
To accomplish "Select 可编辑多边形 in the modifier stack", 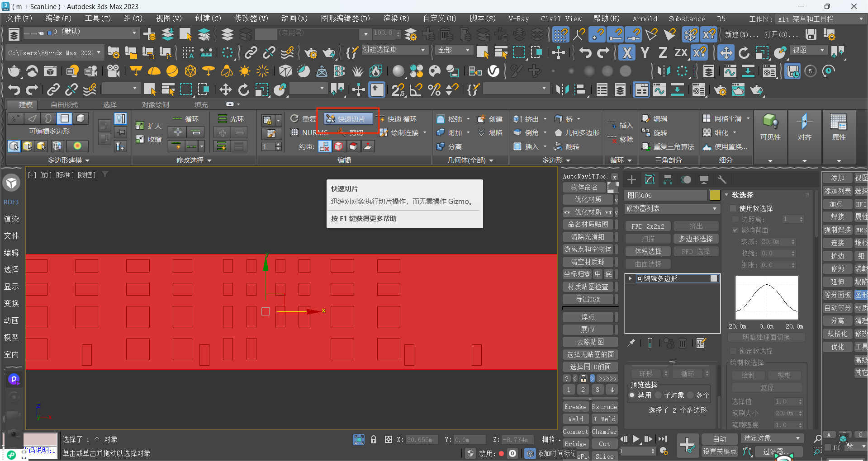I will [673, 278].
